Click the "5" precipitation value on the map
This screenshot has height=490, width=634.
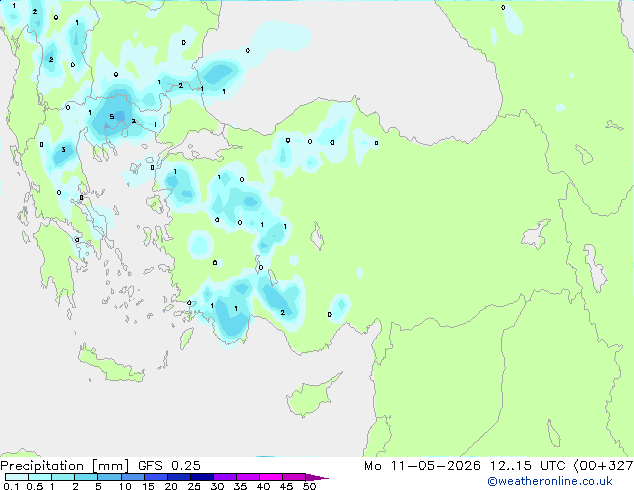112,117
